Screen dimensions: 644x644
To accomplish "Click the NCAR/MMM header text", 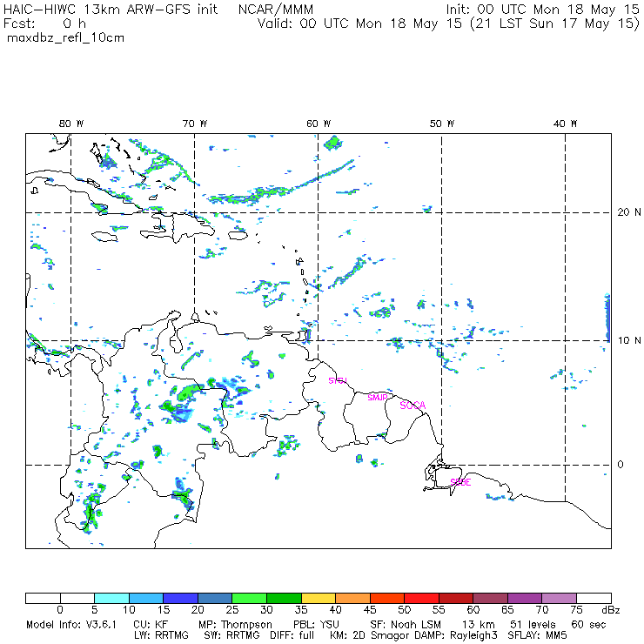I will pyautogui.click(x=276, y=9).
